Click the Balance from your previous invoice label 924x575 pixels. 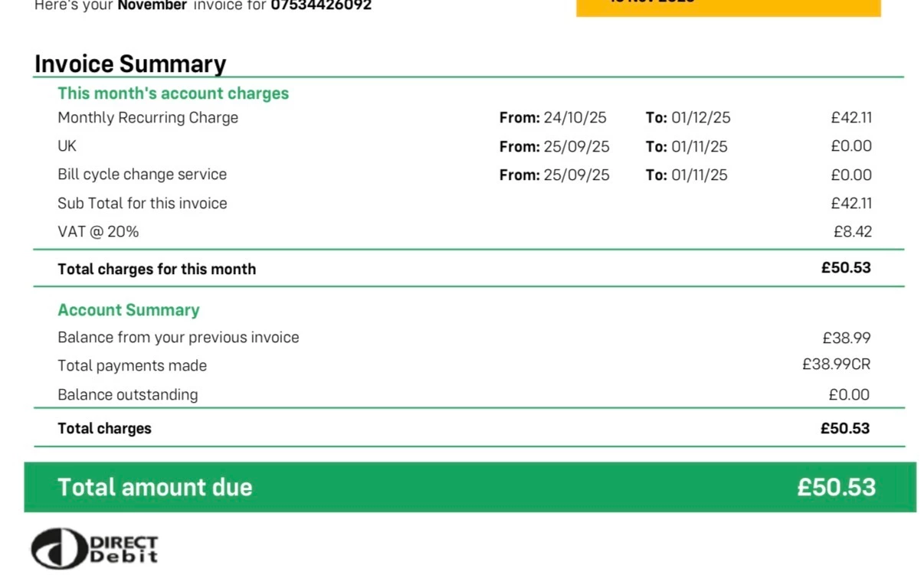click(179, 338)
